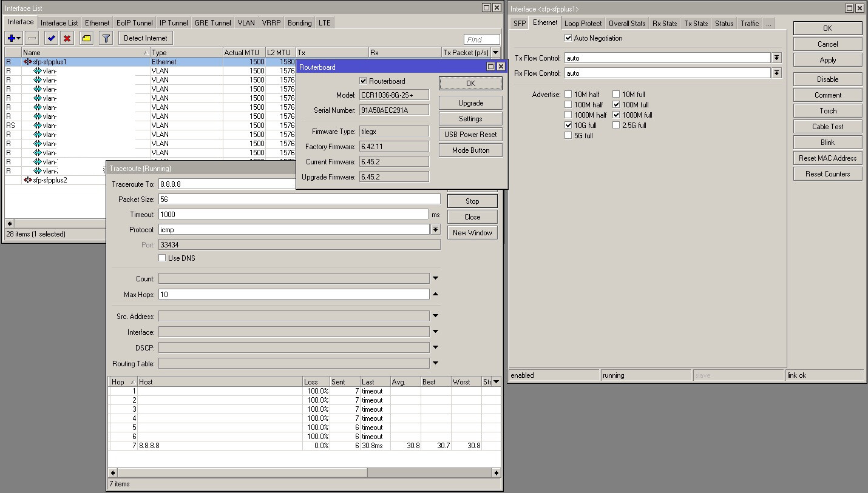The height and width of the screenshot is (493, 868).
Task: Click the Cable Test button
Action: 827,127
